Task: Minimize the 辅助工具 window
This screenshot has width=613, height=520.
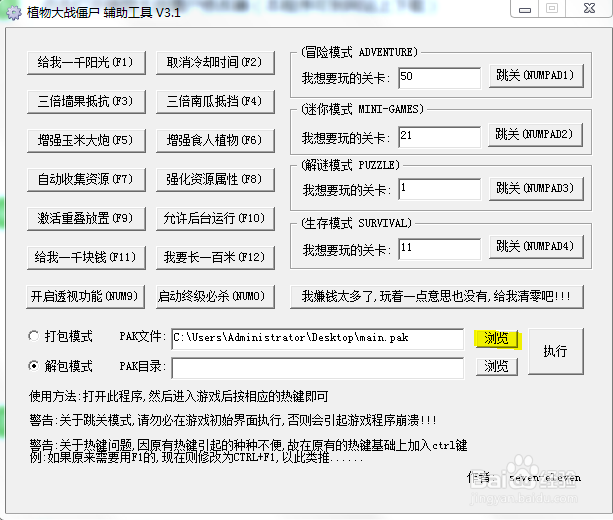Action: click(x=525, y=9)
